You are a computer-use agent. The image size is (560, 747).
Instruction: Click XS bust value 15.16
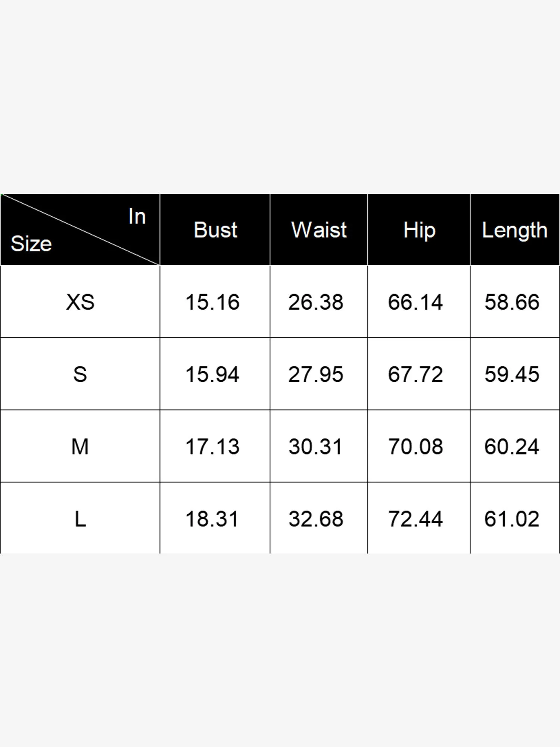pyautogui.click(x=212, y=302)
